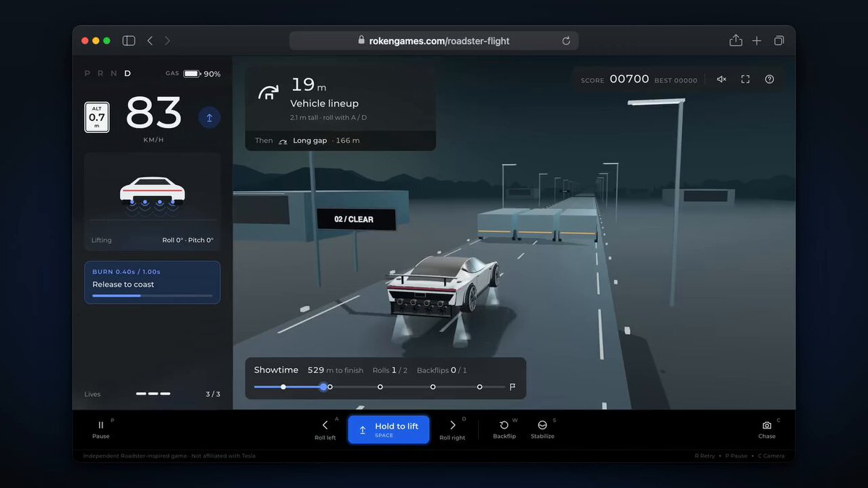This screenshot has height=488, width=868.
Task: Click the GAS battery indicator
Action: 193,74
